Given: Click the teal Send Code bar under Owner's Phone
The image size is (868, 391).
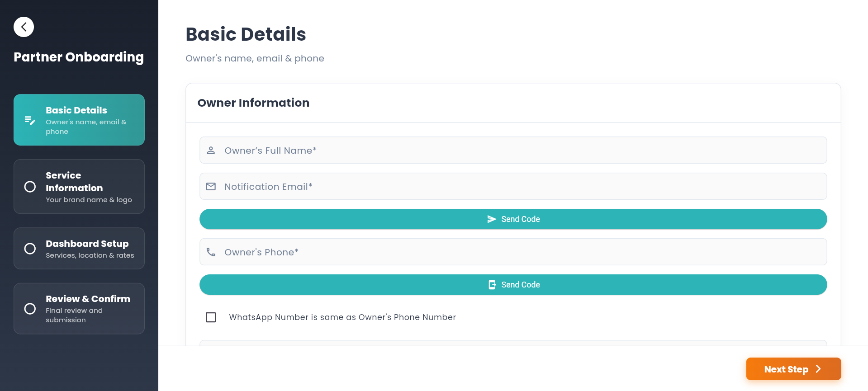Looking at the screenshot, I should point(513,284).
